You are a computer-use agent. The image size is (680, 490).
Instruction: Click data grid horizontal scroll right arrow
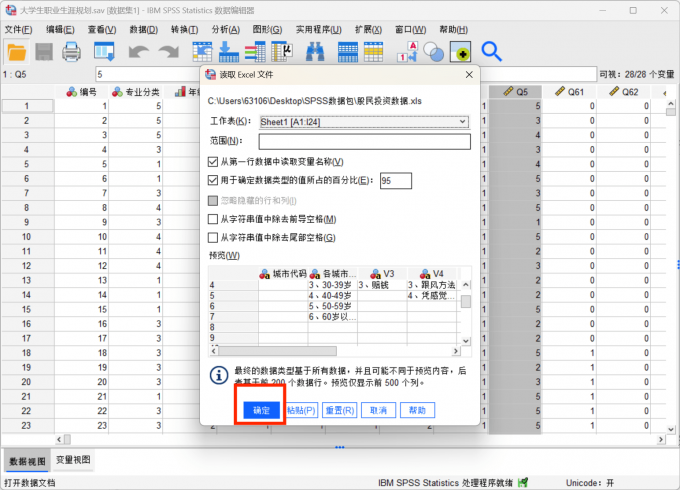661,439
